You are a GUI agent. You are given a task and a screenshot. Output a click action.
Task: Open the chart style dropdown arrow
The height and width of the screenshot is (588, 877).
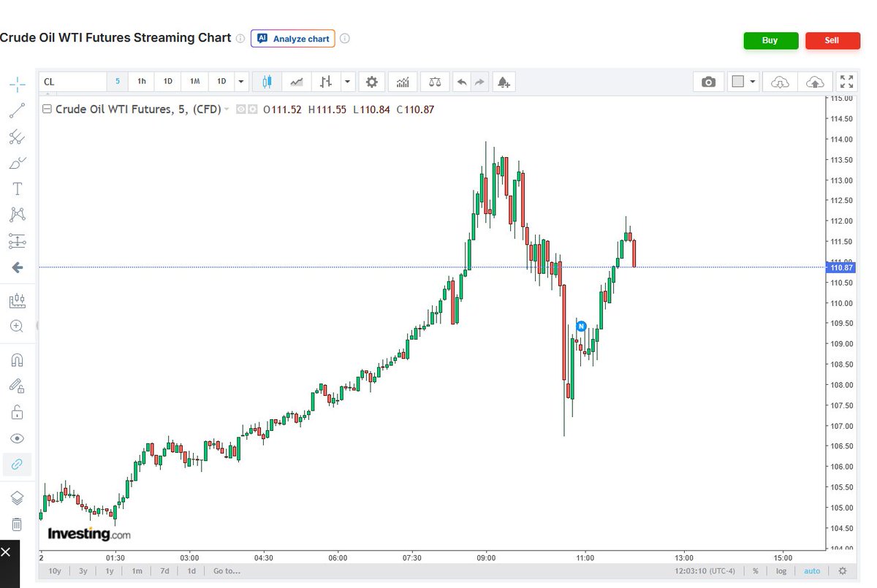tap(348, 82)
